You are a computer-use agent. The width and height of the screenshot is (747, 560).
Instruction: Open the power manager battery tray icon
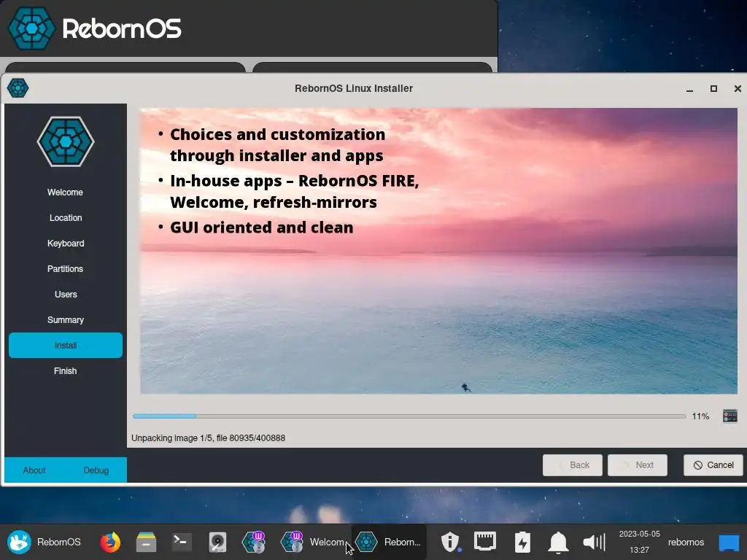coord(522,542)
